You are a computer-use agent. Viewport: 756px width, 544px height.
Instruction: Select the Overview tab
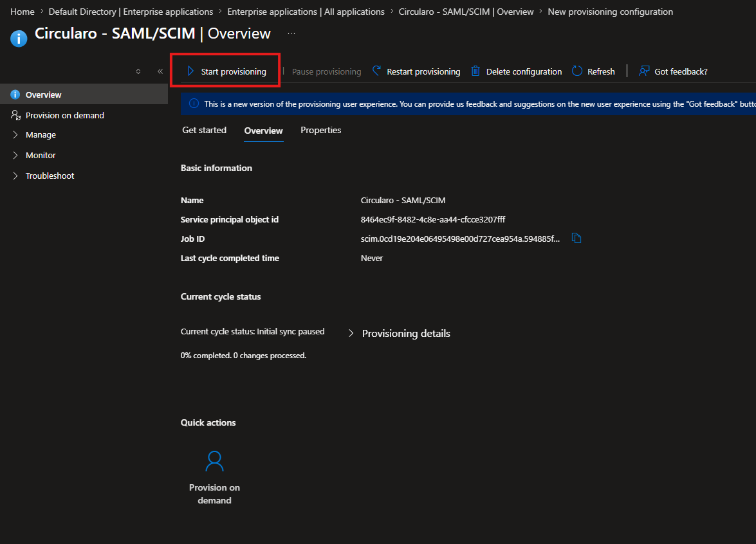coord(263,131)
